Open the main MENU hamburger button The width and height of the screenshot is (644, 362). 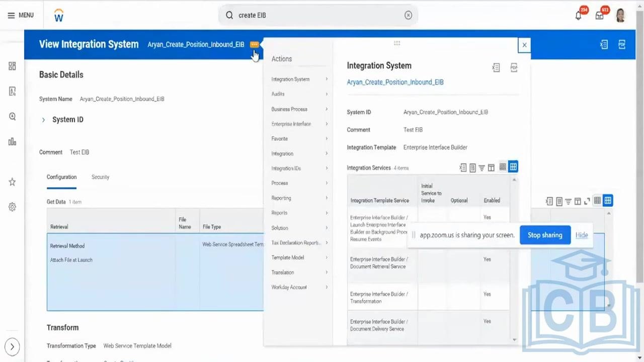click(21, 15)
